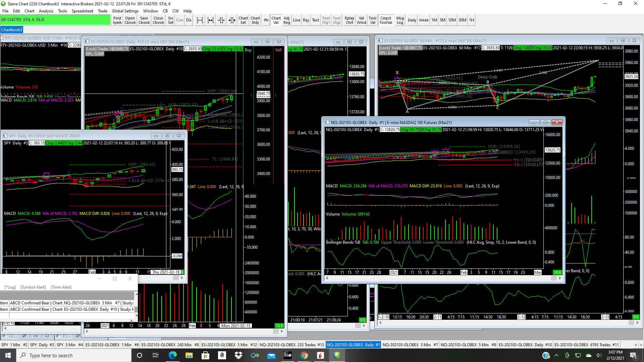
Task: Click the Sell button on the ES Daily chart
Action: [278, 50]
